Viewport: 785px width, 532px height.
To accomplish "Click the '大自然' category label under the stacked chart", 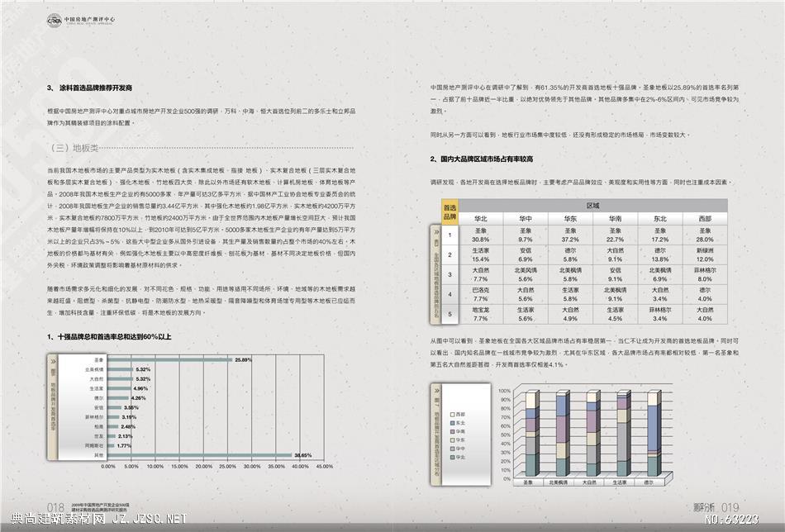I will pos(589,482).
